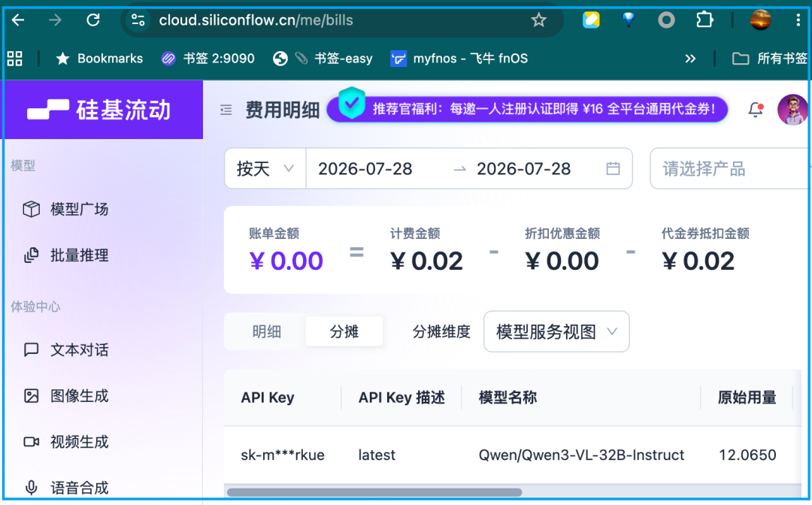Open the gray circle extension icon

pyautogui.click(x=666, y=20)
